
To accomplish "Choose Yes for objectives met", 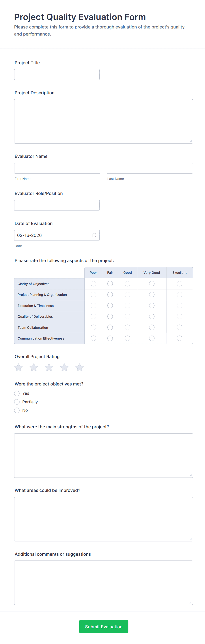I will [x=17, y=393].
